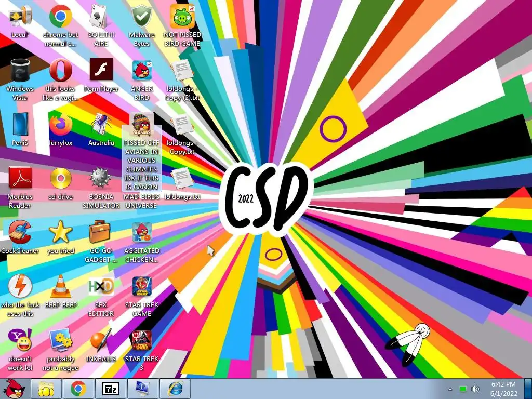The width and height of the screenshot is (532, 399).
Task: Open the "PeniS" blue monitor icon
Action: click(20, 125)
